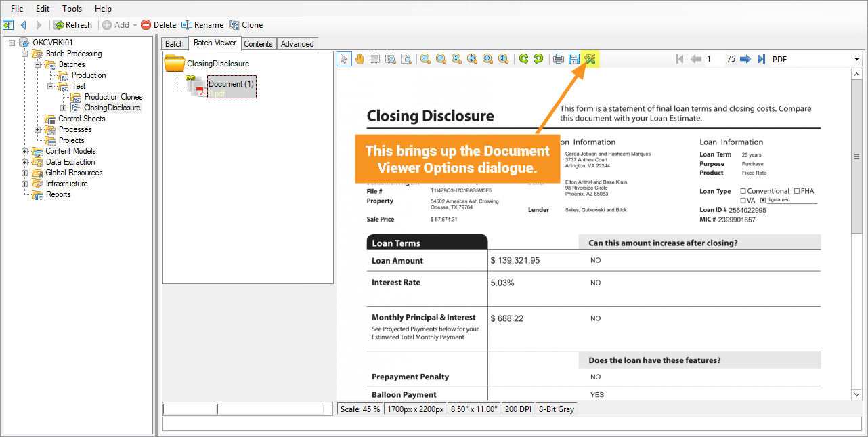Fit the page height icon
This screenshot has height=437, width=868.
click(x=503, y=59)
